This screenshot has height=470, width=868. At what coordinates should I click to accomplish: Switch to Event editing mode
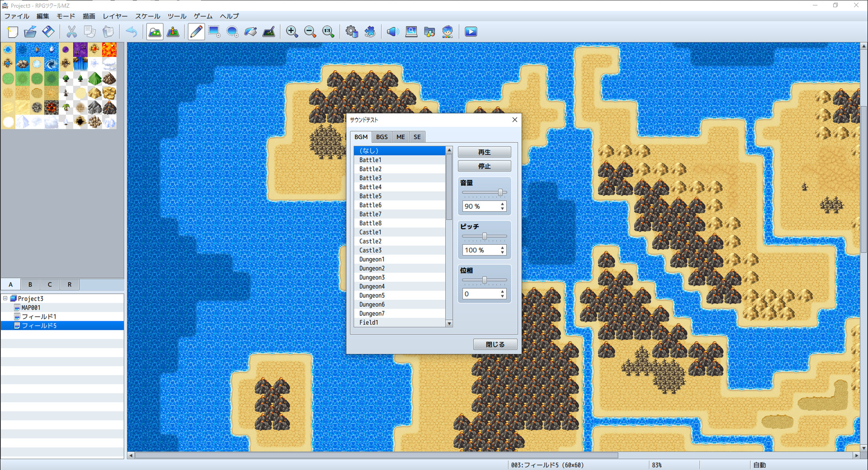tap(173, 32)
